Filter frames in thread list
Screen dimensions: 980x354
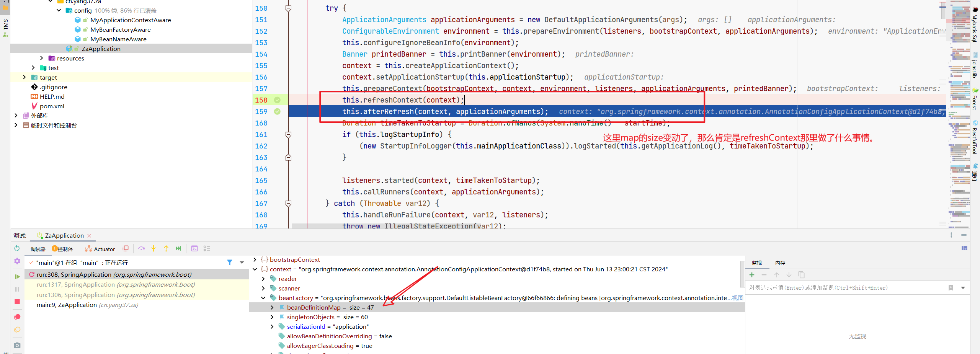tap(230, 263)
